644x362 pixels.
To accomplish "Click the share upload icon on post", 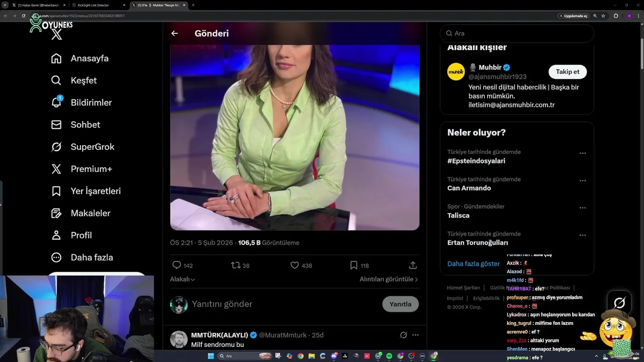I will pos(413,265).
